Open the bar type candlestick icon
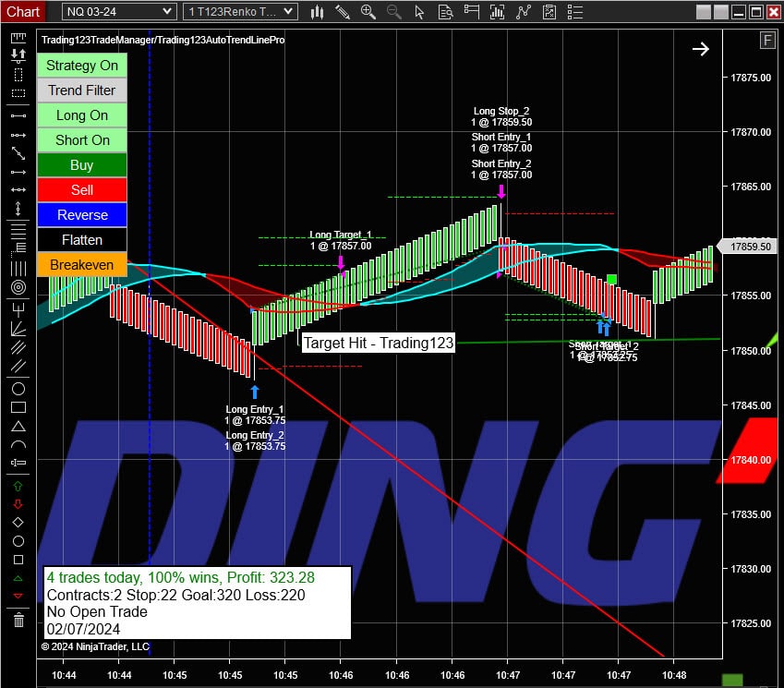 click(x=317, y=11)
